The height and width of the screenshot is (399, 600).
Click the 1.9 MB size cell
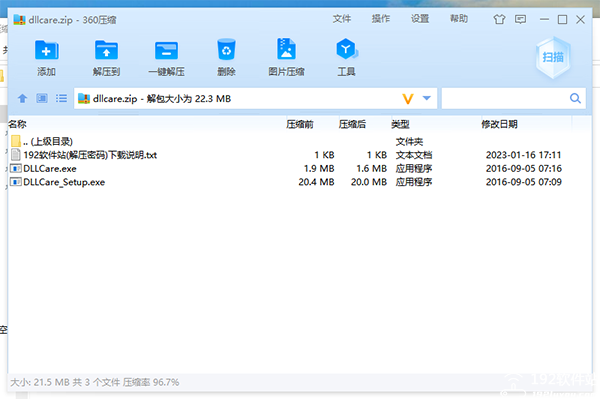click(x=319, y=169)
